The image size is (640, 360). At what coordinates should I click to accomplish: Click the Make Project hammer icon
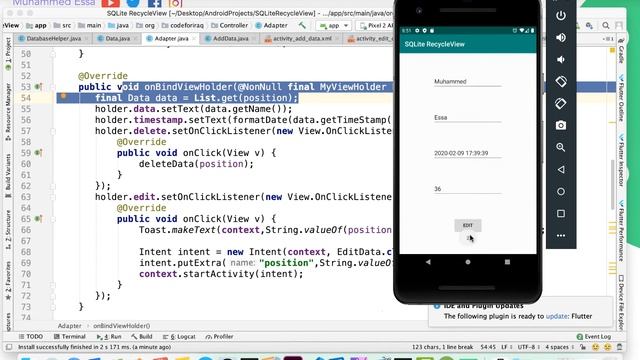tap(302, 25)
